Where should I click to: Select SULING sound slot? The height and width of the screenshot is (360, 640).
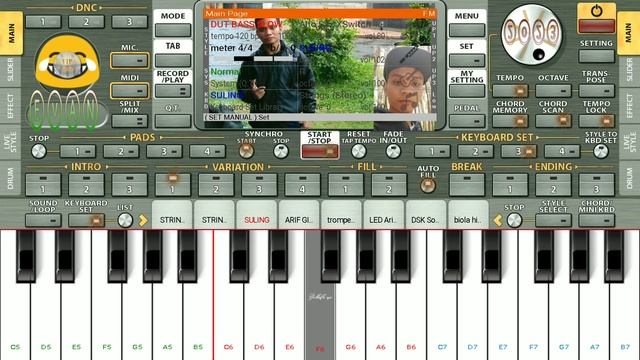pyautogui.click(x=257, y=215)
